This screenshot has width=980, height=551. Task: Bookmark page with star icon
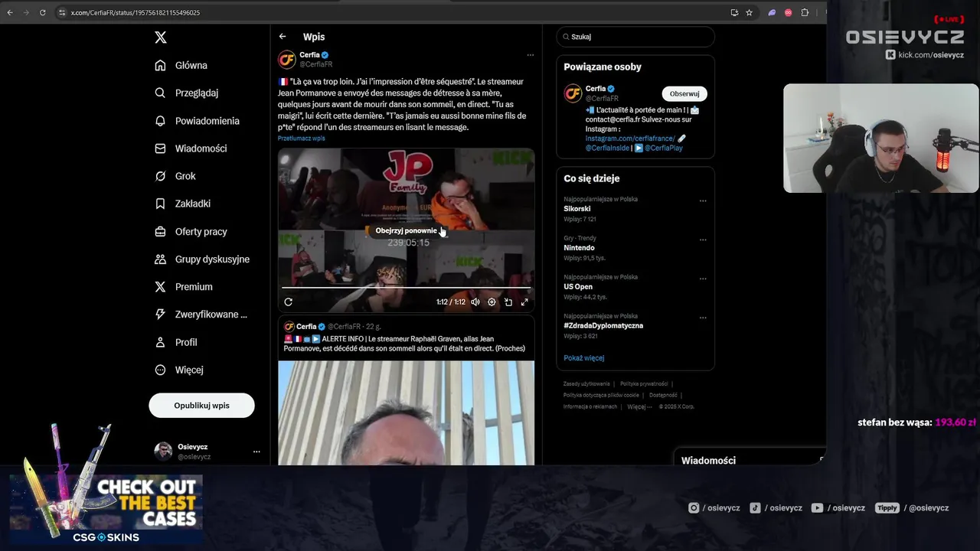tap(749, 12)
